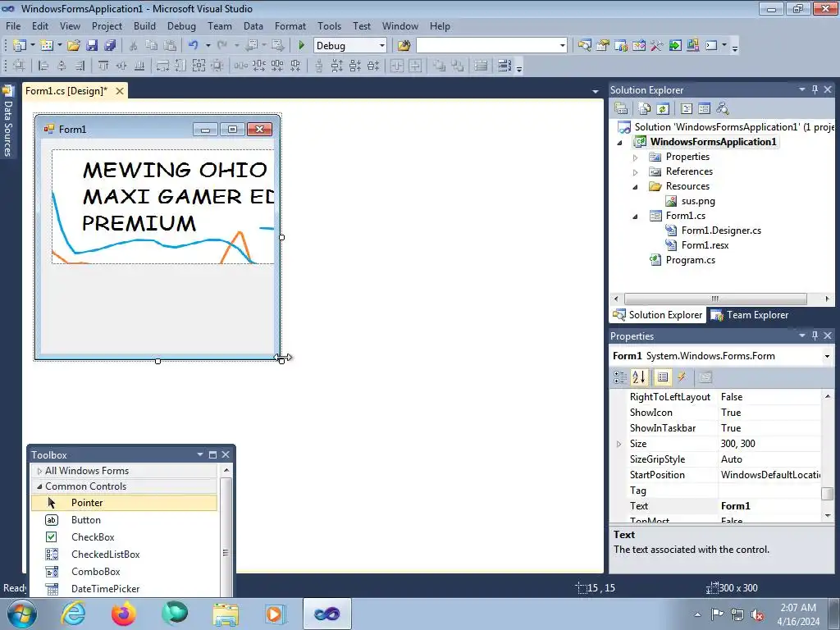Click the Find in Files toolbar icon
Screen dimensions: 840x630
point(404,46)
